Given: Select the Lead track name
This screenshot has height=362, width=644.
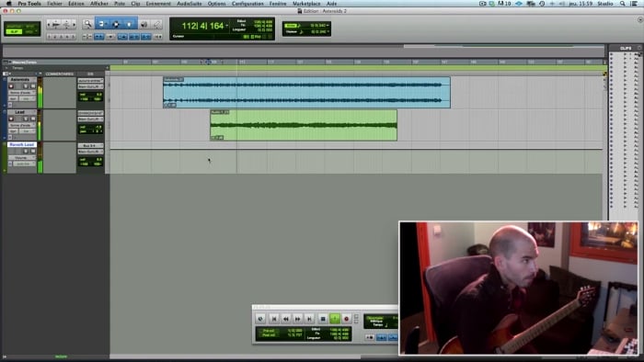Looking at the screenshot, I should point(20,112).
